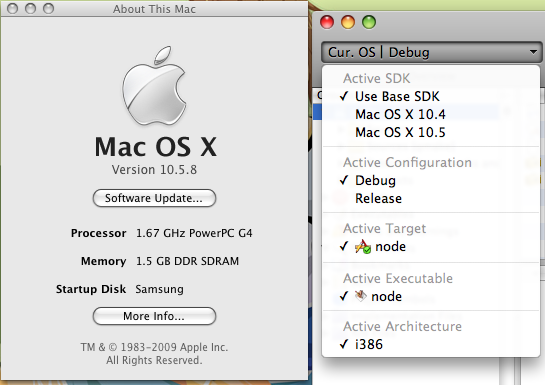Click the Samsung startup disk text
545x385 pixels.
(160, 289)
